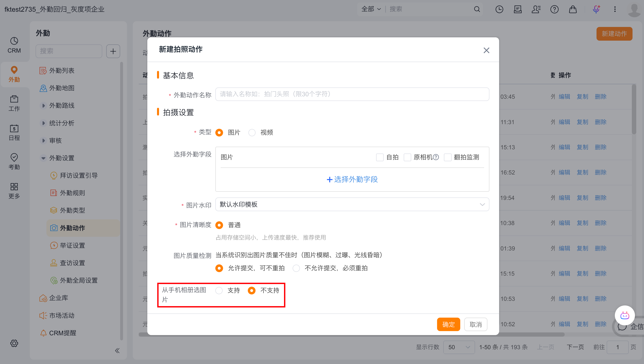Image resolution: width=644 pixels, height=364 pixels.
Task: Open the chatbot assistant floating icon
Action: click(625, 315)
